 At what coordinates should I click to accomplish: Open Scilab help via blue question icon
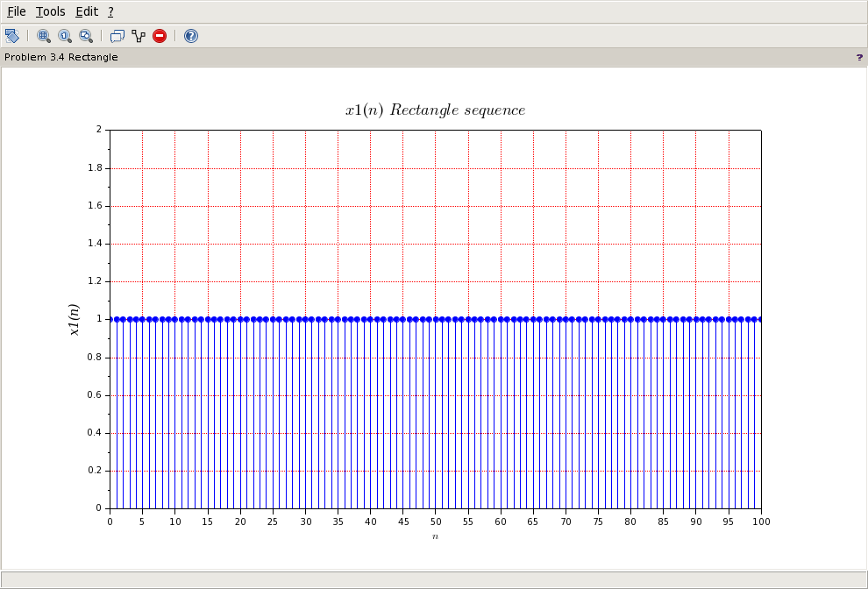click(x=191, y=36)
